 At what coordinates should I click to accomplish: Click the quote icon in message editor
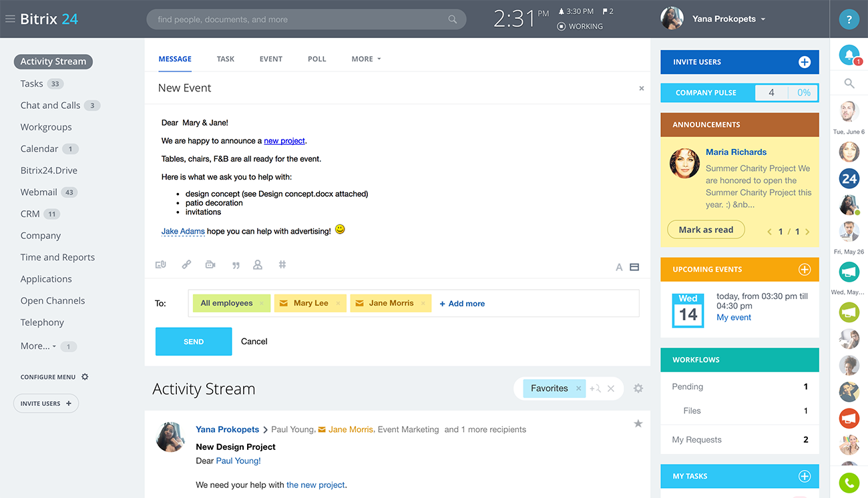[x=236, y=266]
